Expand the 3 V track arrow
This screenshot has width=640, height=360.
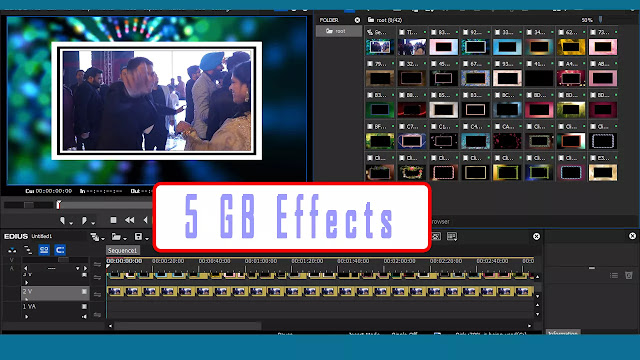(27, 282)
